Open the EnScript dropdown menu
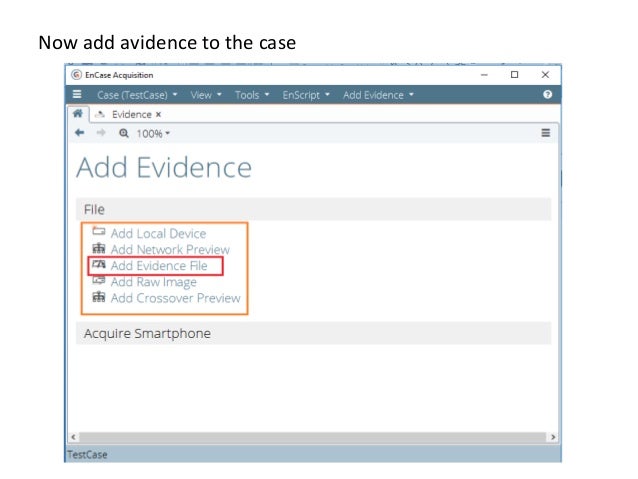This screenshot has width=638, height=479. [306, 95]
